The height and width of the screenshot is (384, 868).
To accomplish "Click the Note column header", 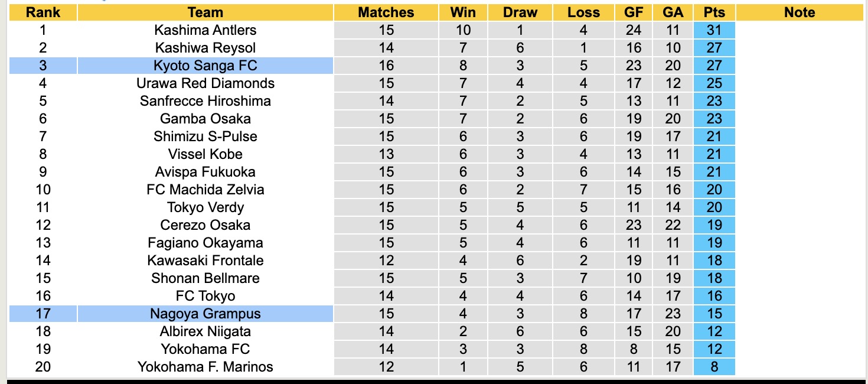I will click(800, 12).
